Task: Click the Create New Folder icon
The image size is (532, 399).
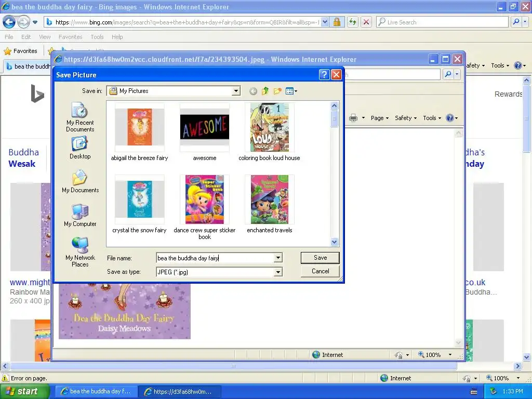Action: coord(277,91)
